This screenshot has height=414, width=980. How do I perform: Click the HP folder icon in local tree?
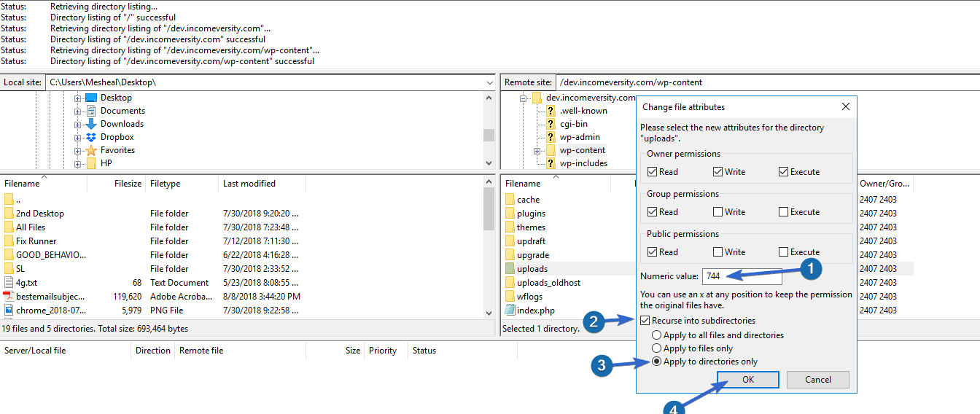[91, 163]
